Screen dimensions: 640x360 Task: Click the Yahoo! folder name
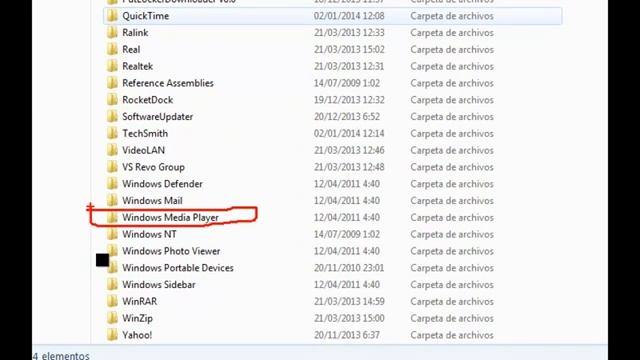point(137,335)
